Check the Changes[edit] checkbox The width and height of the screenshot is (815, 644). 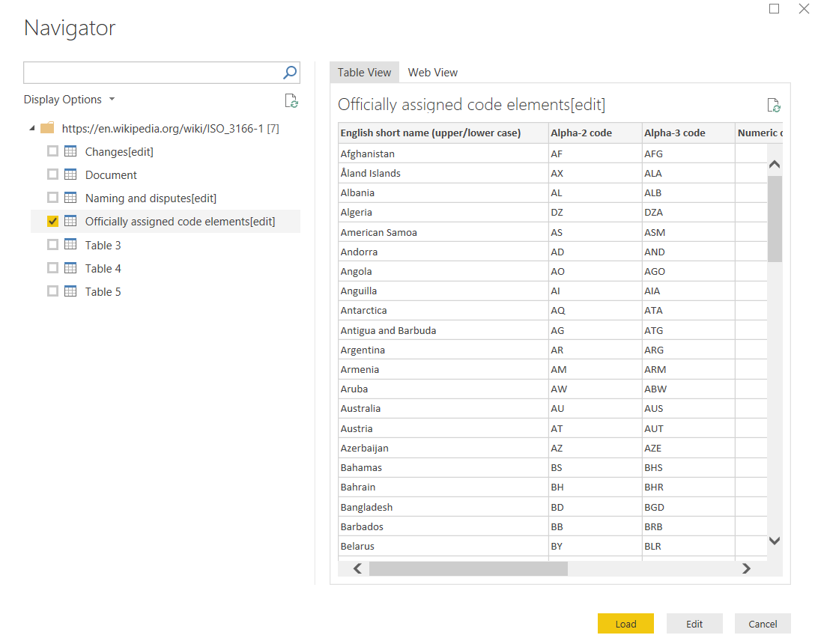click(x=52, y=151)
